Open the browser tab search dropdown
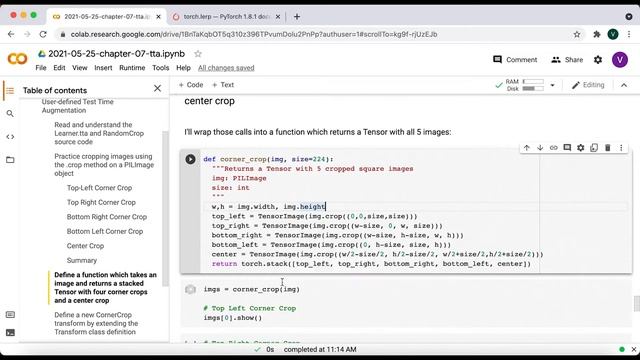 pos(629,17)
